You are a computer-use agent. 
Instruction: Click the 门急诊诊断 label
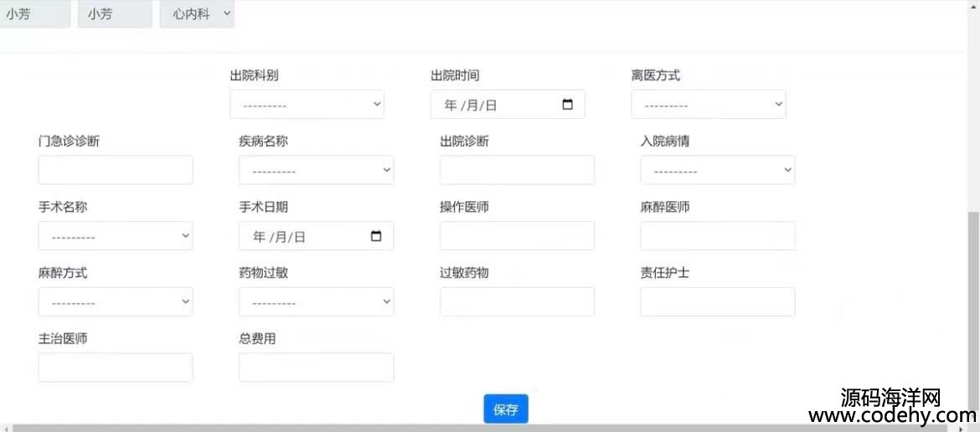pyautogui.click(x=69, y=141)
